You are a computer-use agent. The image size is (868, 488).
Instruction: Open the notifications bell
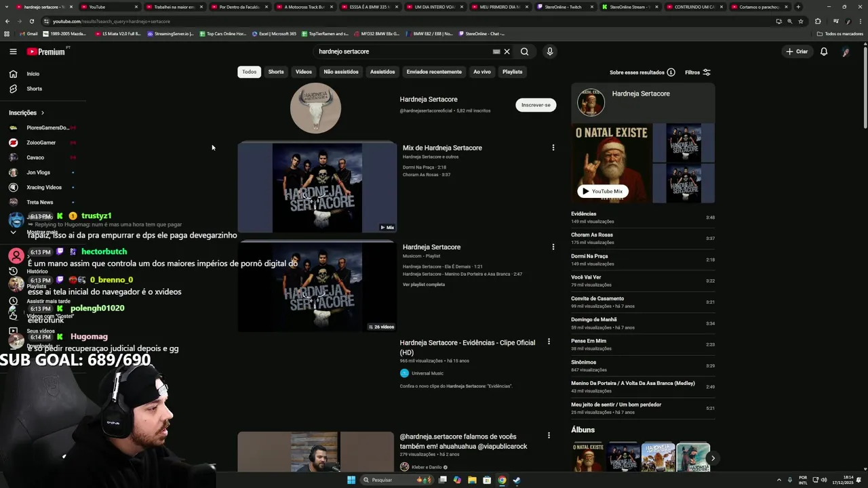pos(824,52)
